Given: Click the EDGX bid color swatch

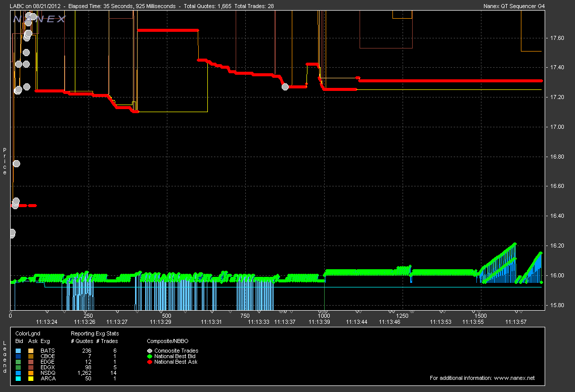Looking at the screenshot, I should click(18, 367).
